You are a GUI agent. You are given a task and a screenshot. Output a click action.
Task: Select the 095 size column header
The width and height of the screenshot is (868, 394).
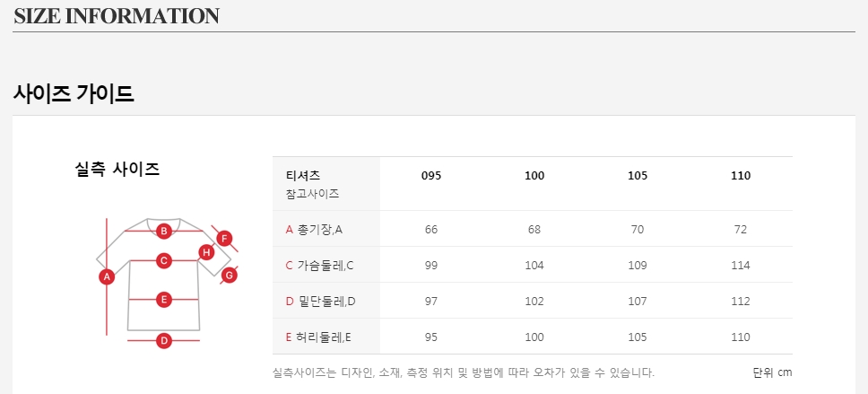tap(431, 175)
